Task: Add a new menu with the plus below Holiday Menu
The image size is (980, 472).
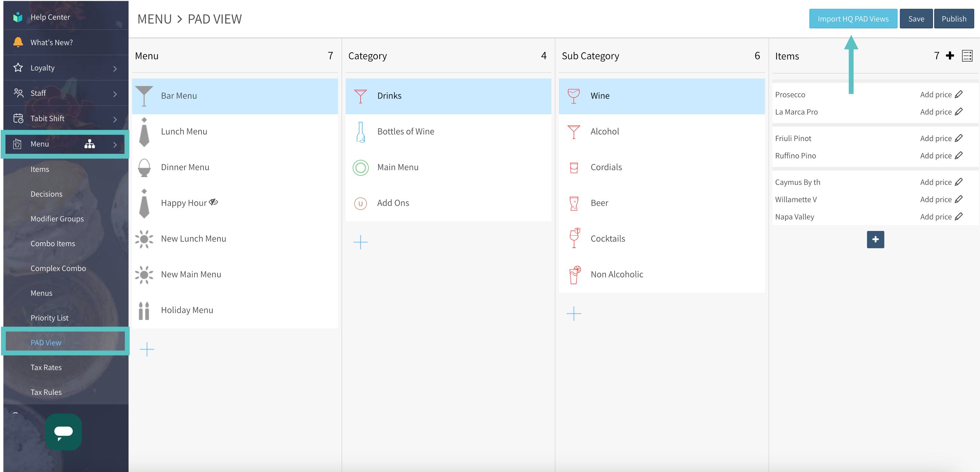Action: (x=147, y=349)
